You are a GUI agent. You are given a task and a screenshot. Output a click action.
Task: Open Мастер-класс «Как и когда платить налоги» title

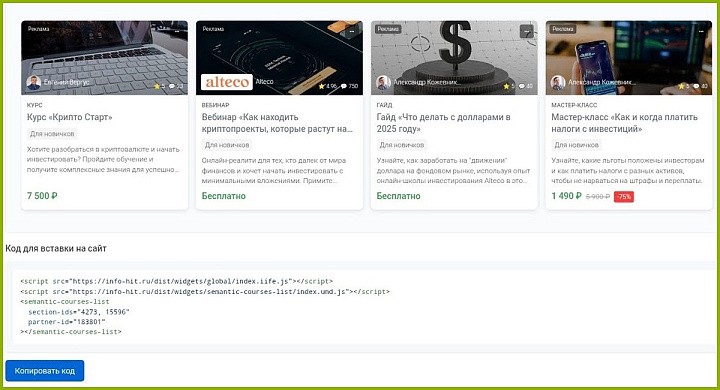click(x=624, y=123)
